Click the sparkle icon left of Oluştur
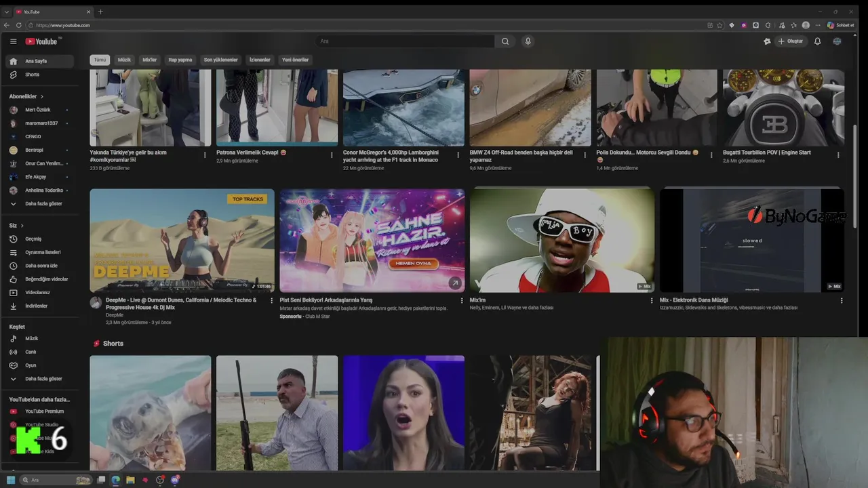Screen dimensions: 868x488 point(767,41)
